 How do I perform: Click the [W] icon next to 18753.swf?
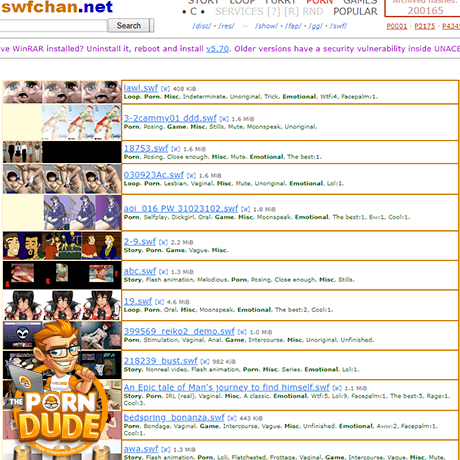[x=176, y=149]
